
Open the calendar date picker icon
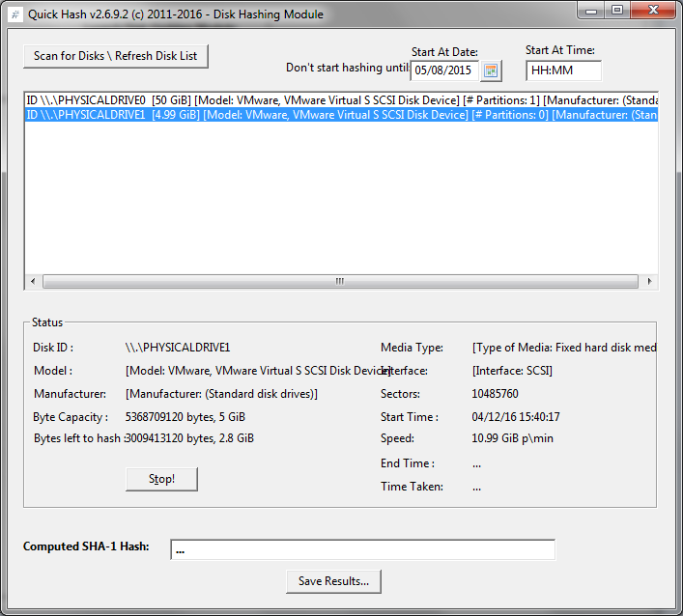(492, 70)
